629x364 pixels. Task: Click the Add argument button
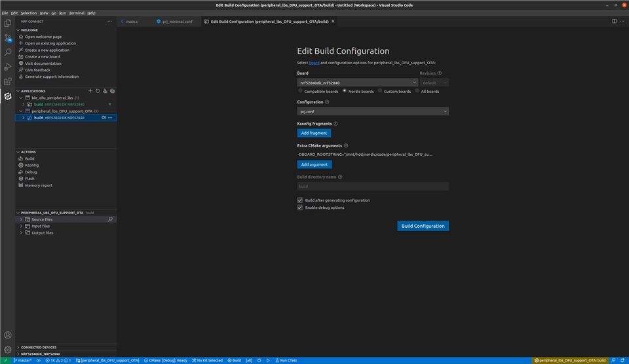(314, 165)
